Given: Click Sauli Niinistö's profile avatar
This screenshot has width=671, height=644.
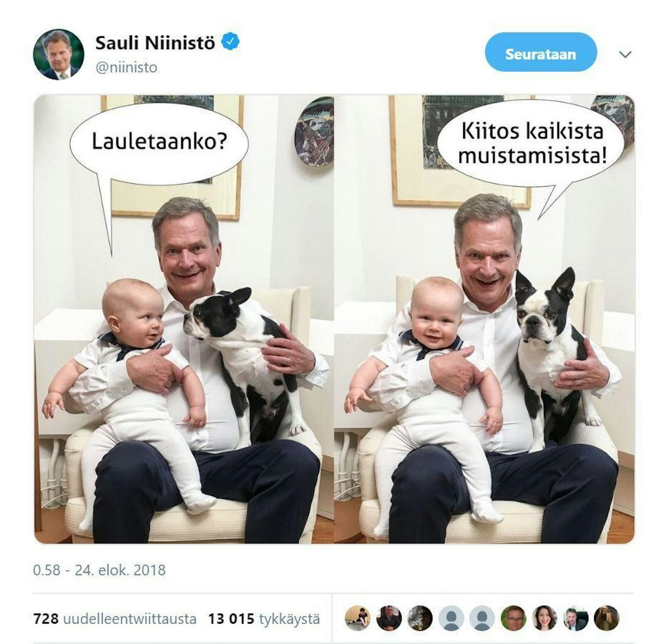Looking at the screenshot, I should (58, 54).
